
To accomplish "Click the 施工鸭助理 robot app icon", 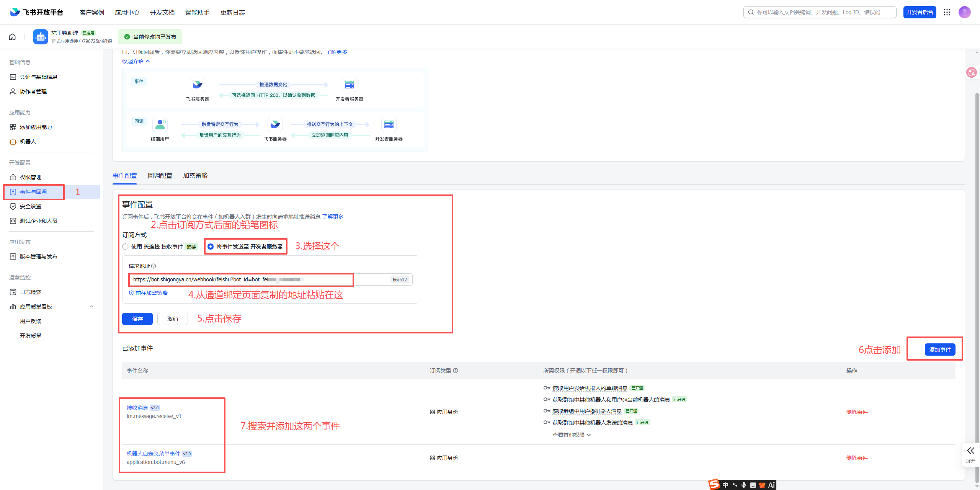I will [x=41, y=37].
